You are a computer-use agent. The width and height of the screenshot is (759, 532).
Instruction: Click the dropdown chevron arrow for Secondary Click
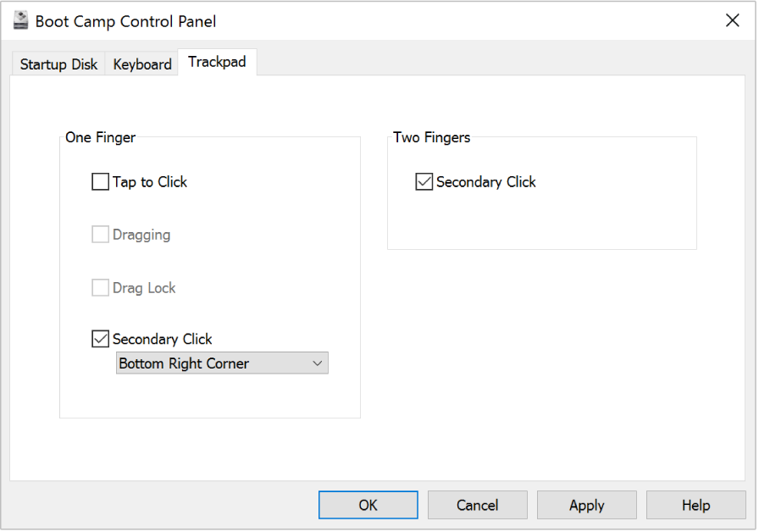(x=318, y=363)
